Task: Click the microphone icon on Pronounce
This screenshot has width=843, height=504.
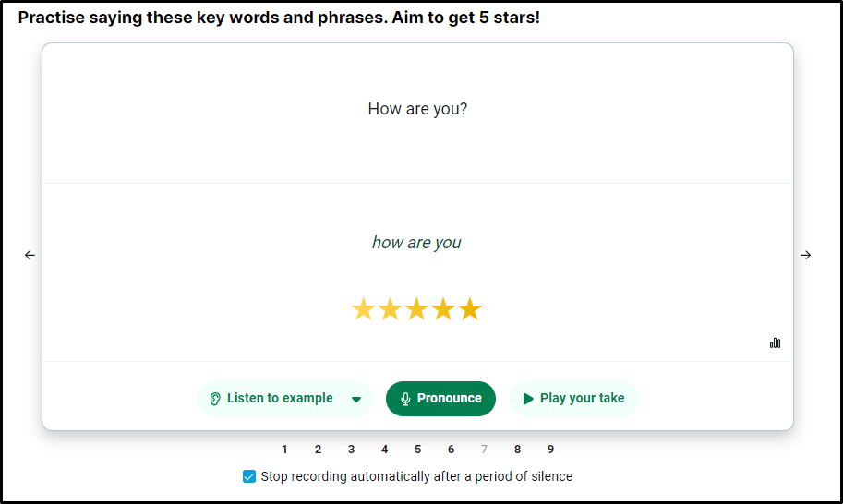Action: tap(405, 399)
